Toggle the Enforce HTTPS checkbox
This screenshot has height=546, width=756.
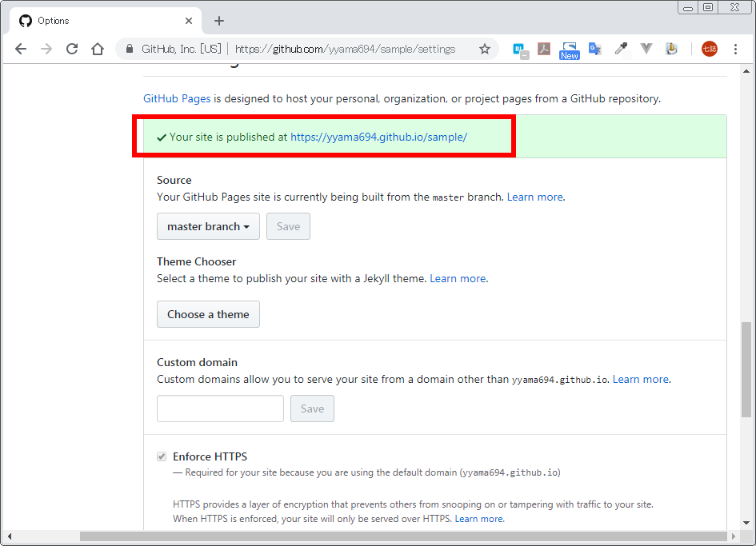pyautogui.click(x=162, y=456)
